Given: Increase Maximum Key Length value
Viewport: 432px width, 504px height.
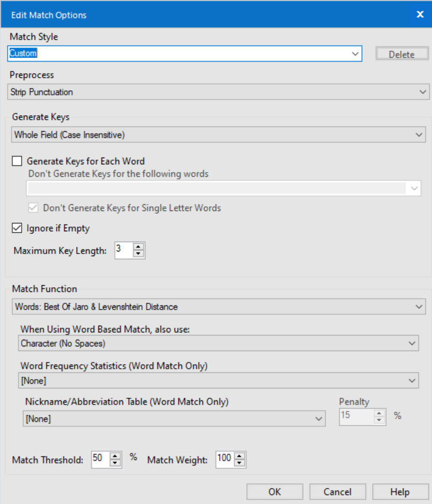Looking at the screenshot, I should point(138,246).
